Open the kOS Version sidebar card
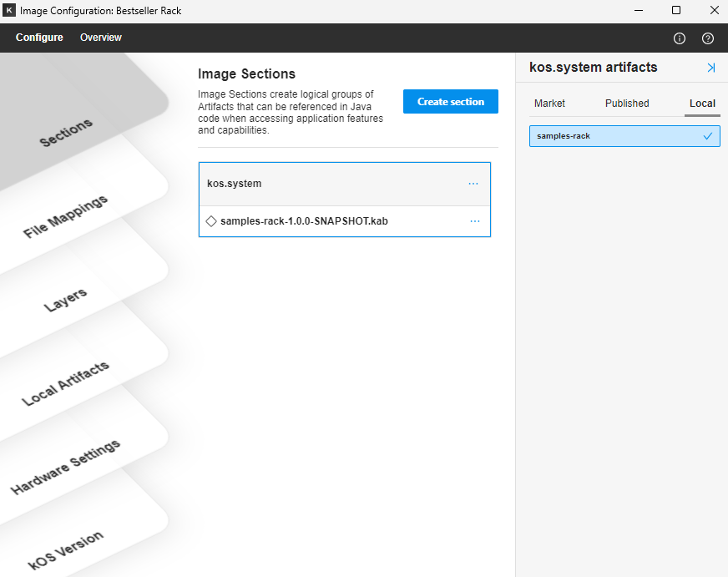 (65, 550)
